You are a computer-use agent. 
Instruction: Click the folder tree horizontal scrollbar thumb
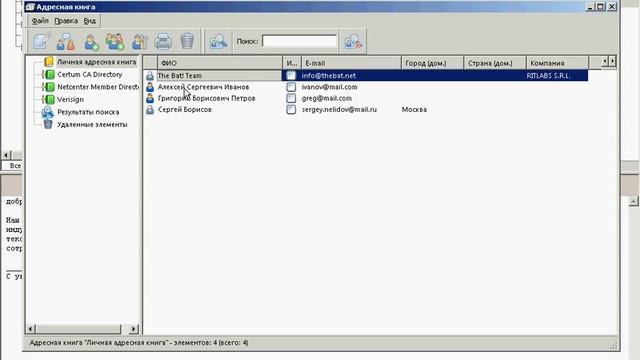click(78, 329)
